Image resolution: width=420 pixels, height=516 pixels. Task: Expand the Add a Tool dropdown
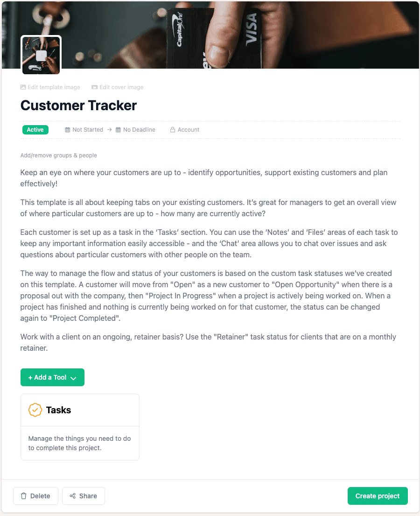click(x=52, y=377)
